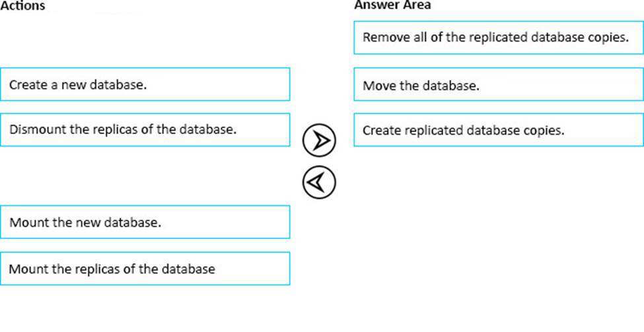Click the 'Actions' column heading
Image resolution: width=644 pixels, height=332 pixels.
[x=23, y=6]
